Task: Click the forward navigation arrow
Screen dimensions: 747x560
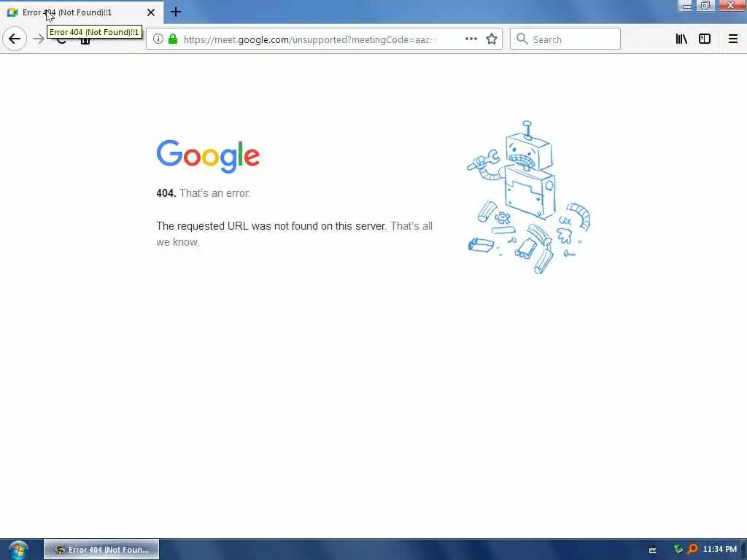Action: (39, 39)
